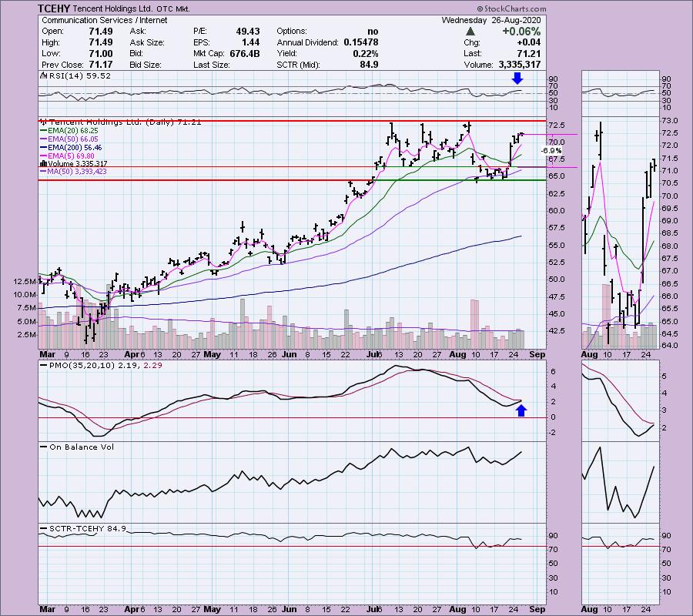This screenshot has width=693, height=616.
Task: Click the Open value 71.49
Action: (101, 32)
